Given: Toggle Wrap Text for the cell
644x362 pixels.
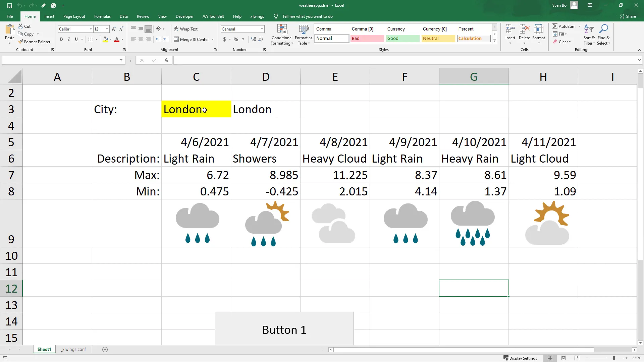Looking at the screenshot, I should point(186,29).
